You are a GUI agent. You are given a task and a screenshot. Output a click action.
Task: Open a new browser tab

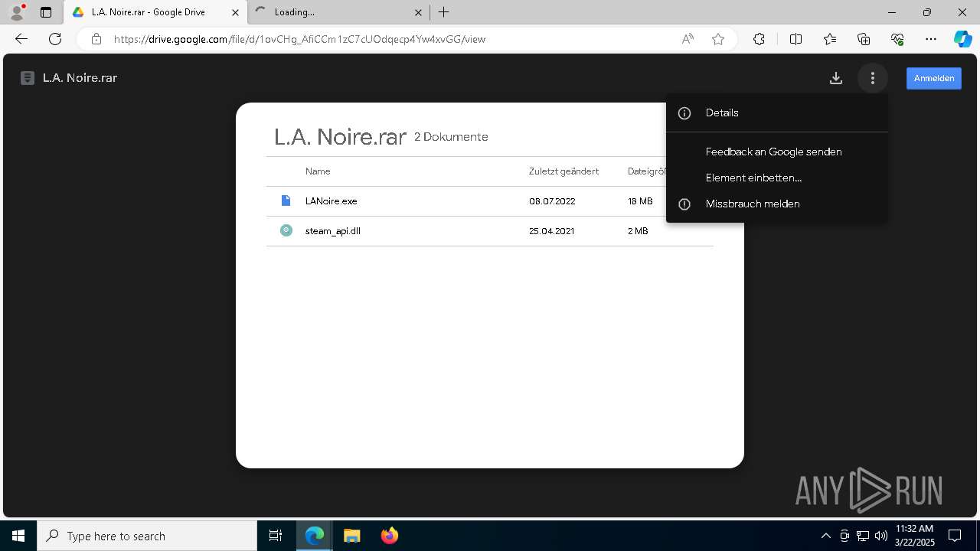click(x=444, y=12)
